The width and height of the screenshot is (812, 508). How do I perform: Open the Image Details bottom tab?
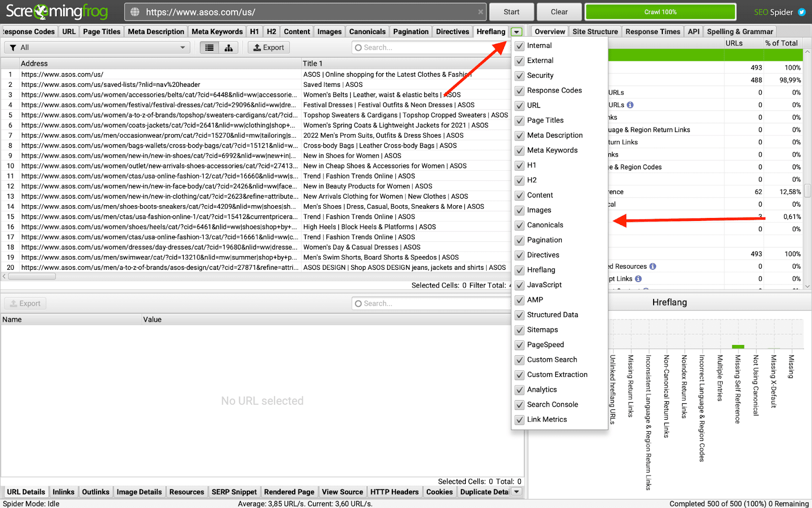(139, 492)
